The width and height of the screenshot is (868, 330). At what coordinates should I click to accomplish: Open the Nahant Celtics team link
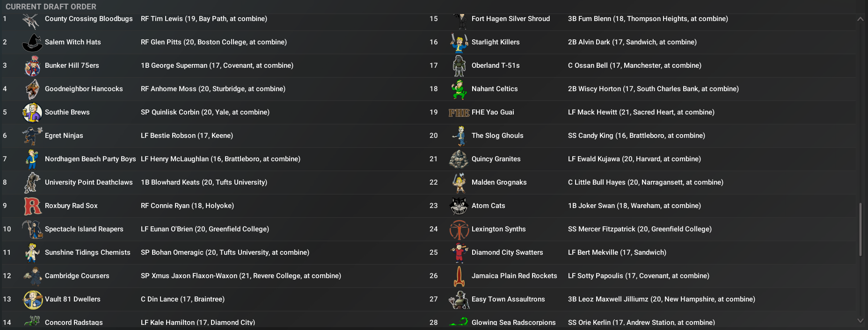(494, 89)
